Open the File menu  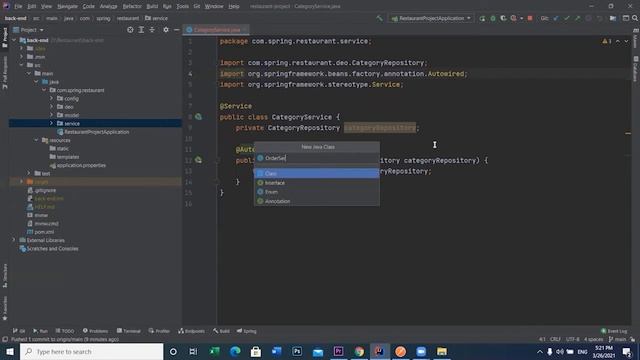pyautogui.click(x=18, y=7)
